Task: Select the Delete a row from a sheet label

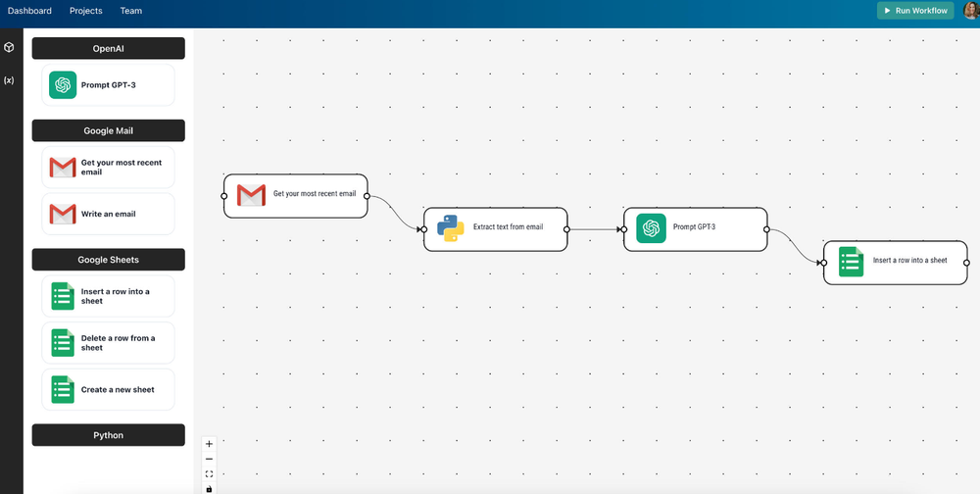Action: point(119,343)
